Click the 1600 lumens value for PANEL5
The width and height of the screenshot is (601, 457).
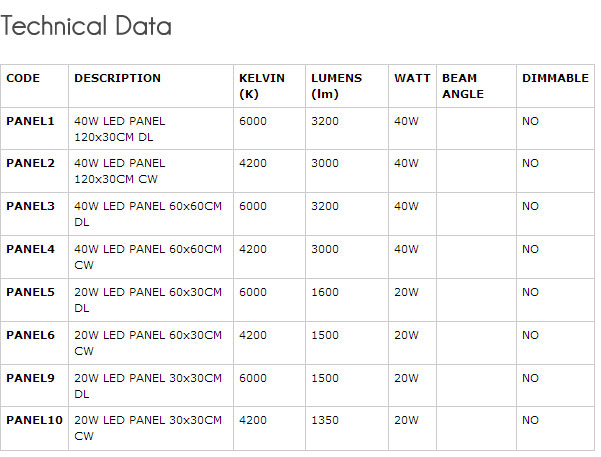325,292
